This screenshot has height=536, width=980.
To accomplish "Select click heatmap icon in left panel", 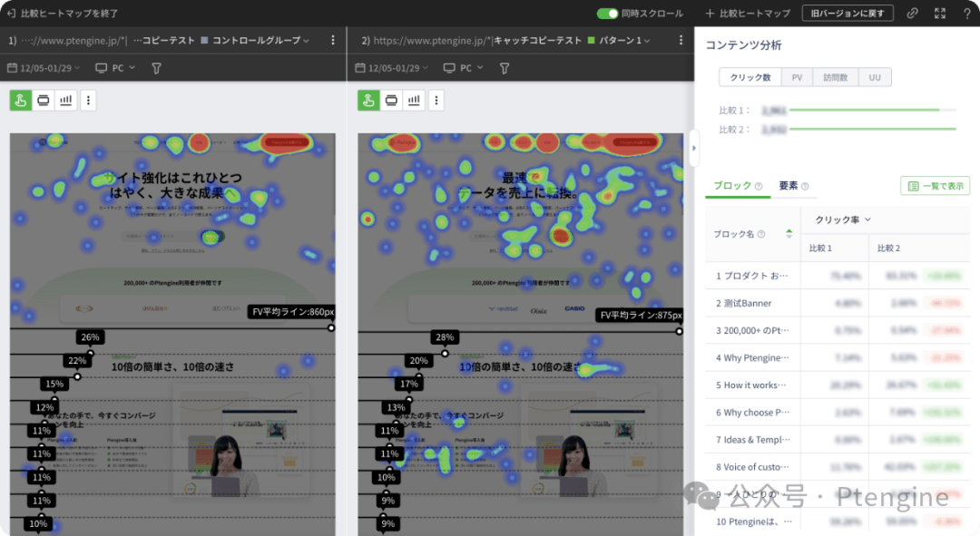I will [21, 101].
